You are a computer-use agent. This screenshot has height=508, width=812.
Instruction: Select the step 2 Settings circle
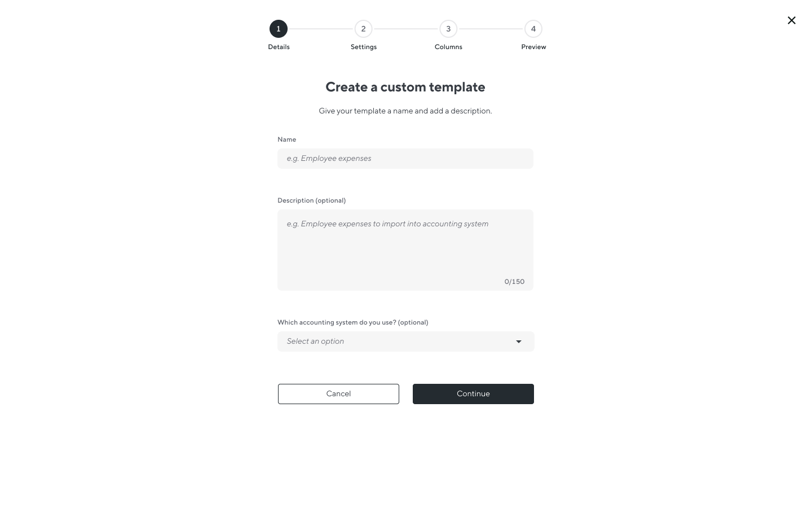tap(364, 29)
